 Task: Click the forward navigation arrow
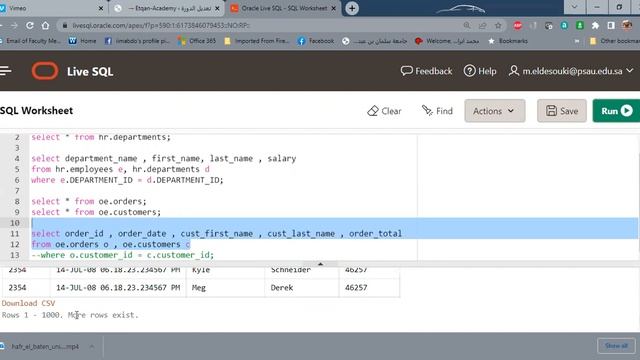14,25
